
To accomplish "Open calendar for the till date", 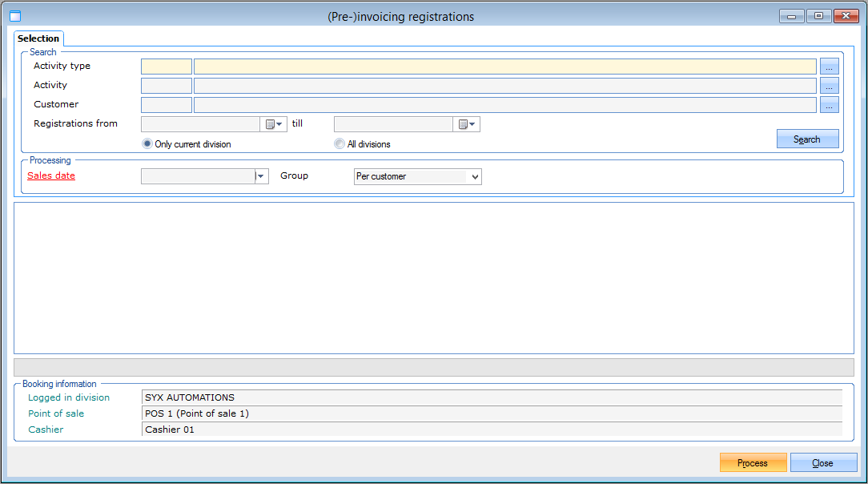I will click(467, 124).
